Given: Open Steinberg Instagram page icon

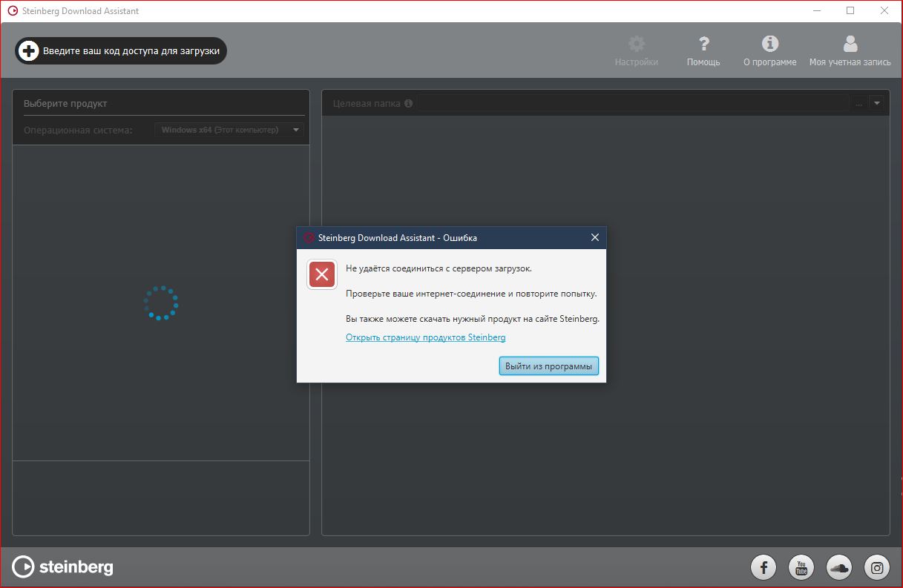Looking at the screenshot, I should 877,568.
